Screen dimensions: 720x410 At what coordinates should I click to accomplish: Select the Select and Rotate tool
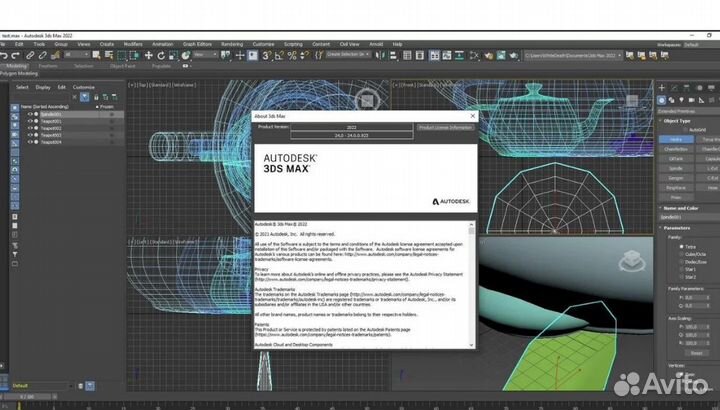tap(161, 56)
